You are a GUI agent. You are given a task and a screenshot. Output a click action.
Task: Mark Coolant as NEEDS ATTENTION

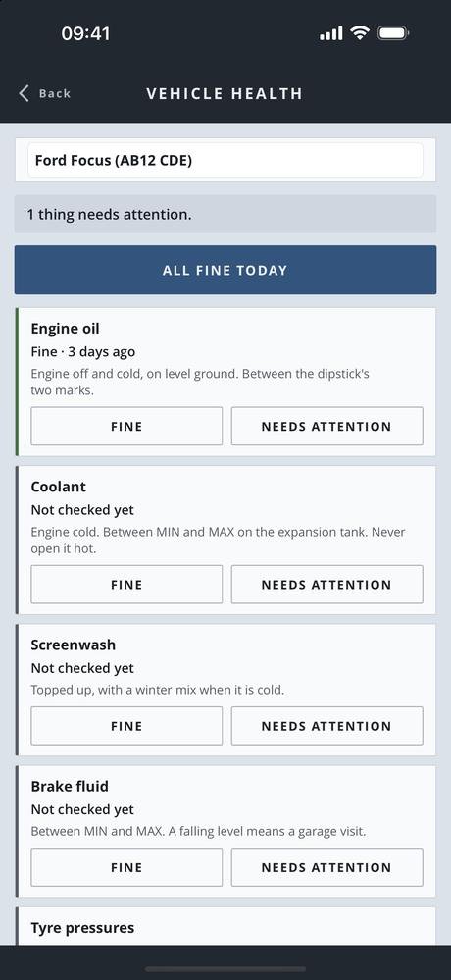click(x=326, y=585)
